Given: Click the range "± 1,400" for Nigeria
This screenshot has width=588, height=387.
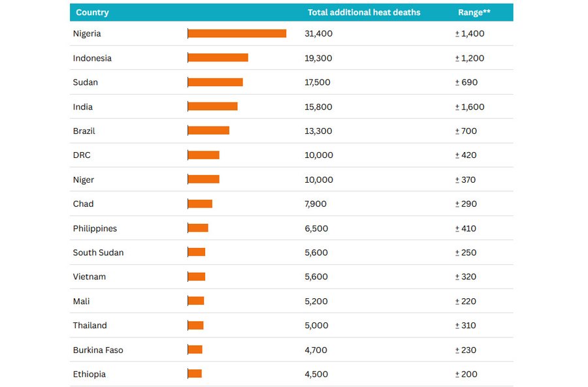Looking at the screenshot, I should 470,34.
